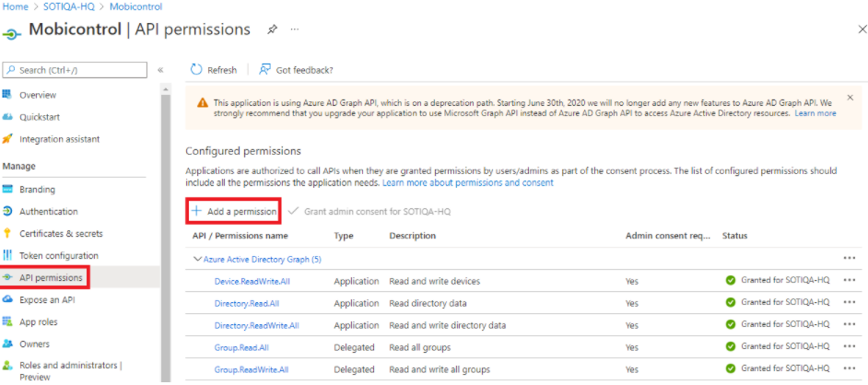Click the Refresh icon in the toolbar
The height and width of the screenshot is (385, 868).
(x=196, y=70)
